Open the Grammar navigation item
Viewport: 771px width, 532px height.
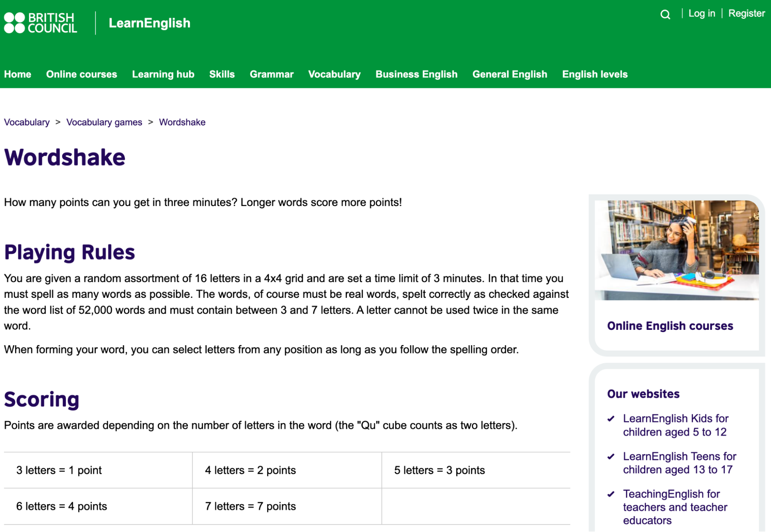click(x=272, y=74)
